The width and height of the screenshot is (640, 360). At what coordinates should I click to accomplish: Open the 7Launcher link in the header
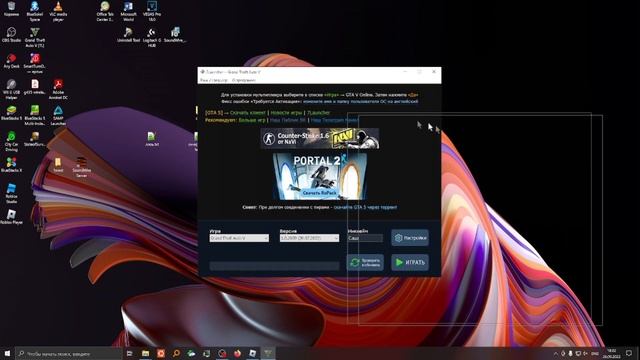(318, 113)
